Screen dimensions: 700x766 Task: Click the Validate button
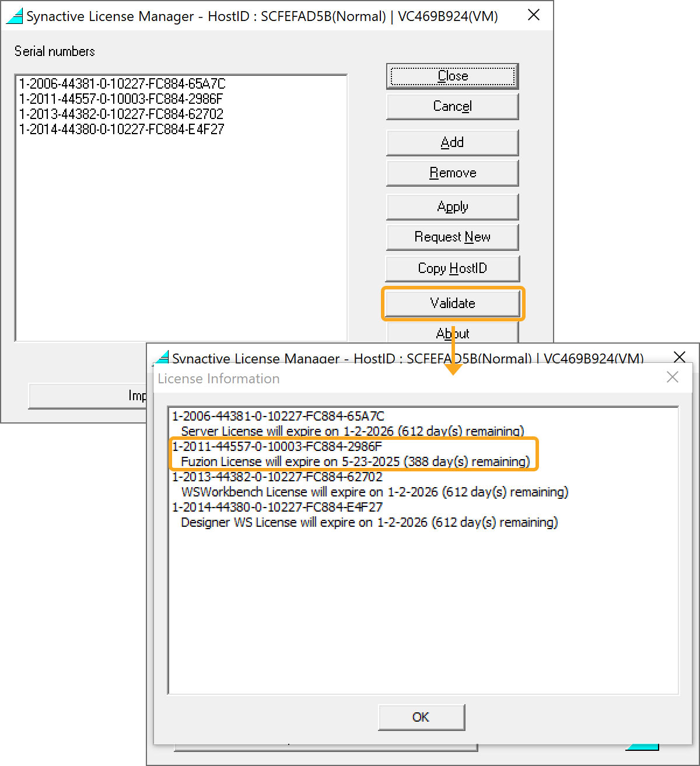coord(453,303)
